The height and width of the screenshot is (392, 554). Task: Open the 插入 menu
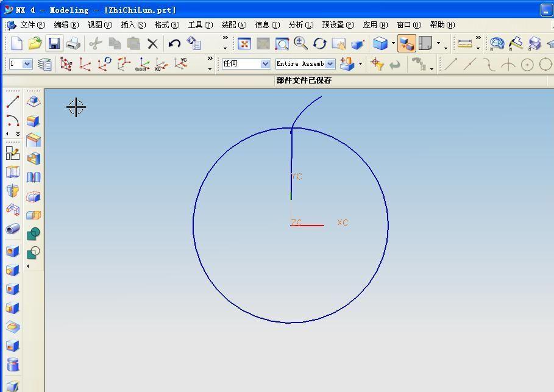tap(133, 25)
